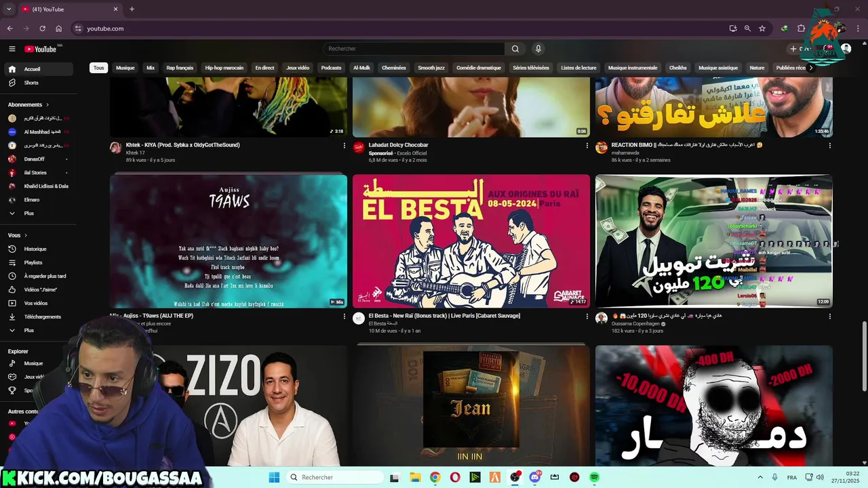Open the ilal Stories subscription channel
The width and height of the screenshot is (868, 488).
tap(38, 173)
